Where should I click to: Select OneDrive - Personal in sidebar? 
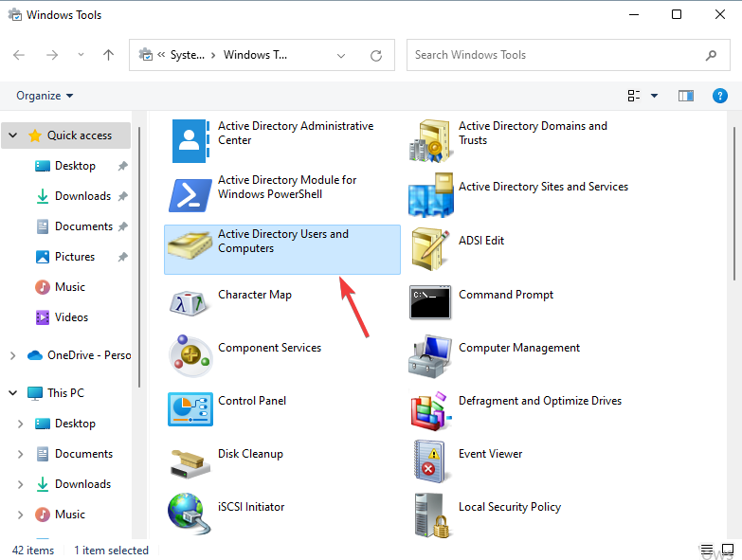point(89,355)
